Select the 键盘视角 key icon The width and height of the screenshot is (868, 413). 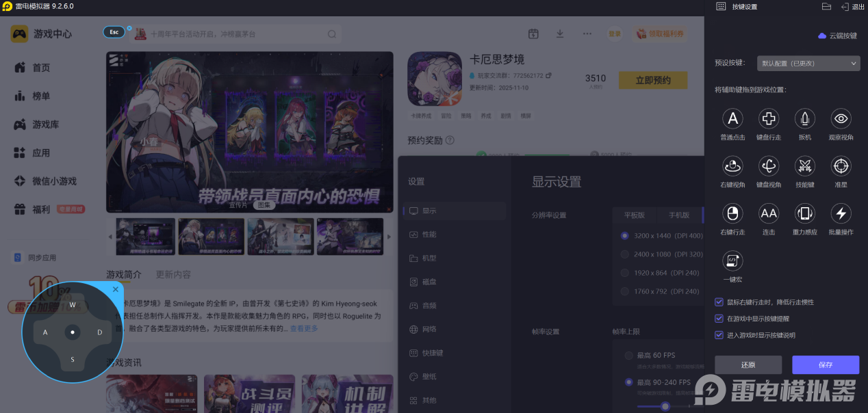769,165
